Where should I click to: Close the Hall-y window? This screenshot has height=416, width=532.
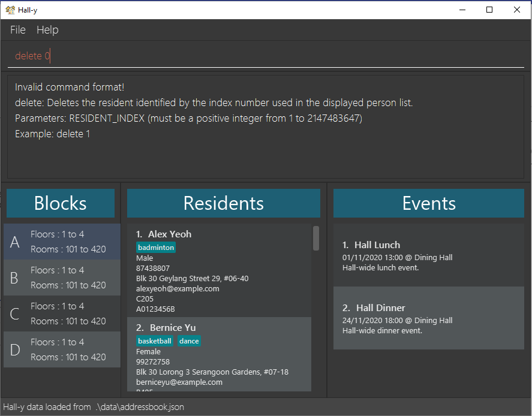tap(517, 10)
